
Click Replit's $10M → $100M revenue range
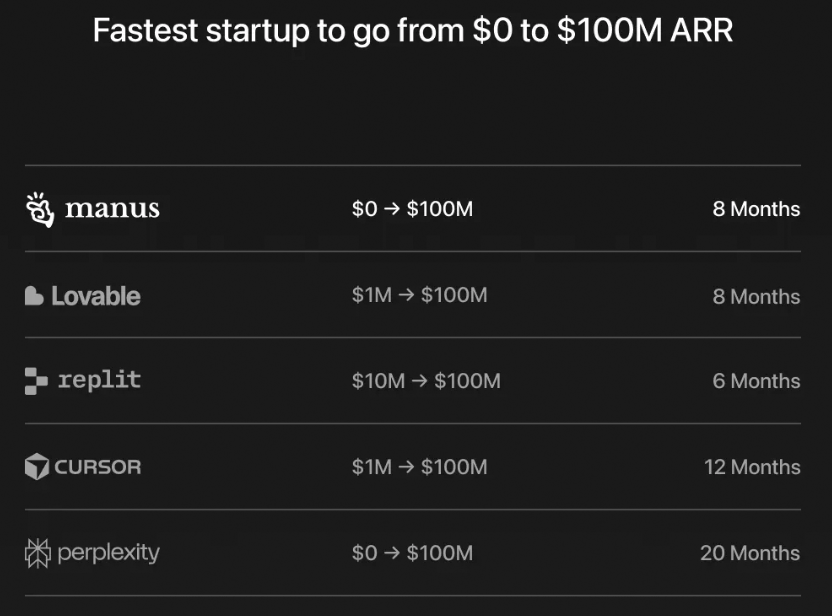tap(426, 381)
